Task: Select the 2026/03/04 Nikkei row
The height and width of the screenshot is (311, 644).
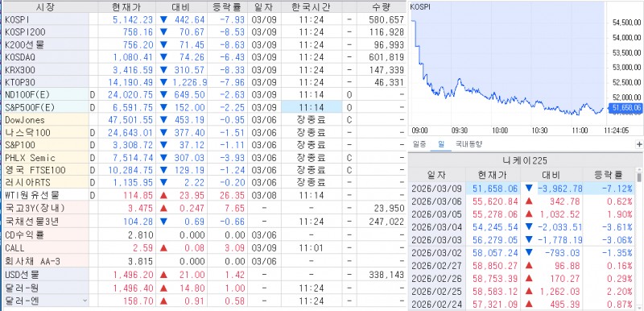Action: pyautogui.click(x=522, y=226)
